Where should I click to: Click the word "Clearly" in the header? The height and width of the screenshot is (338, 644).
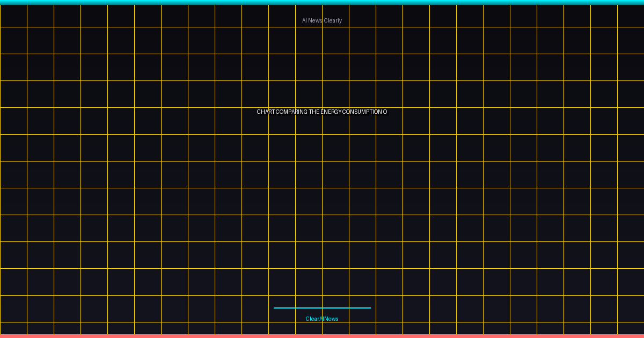(333, 20)
